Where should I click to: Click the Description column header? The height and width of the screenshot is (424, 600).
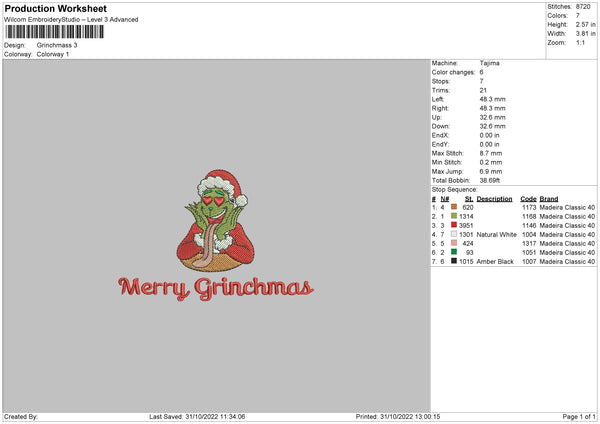[x=494, y=199]
